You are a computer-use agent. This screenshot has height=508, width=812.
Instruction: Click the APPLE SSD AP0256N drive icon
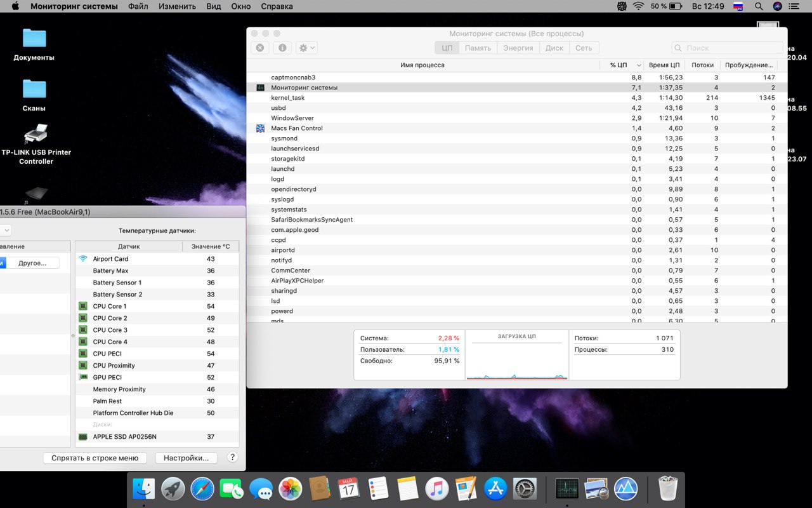click(82, 437)
